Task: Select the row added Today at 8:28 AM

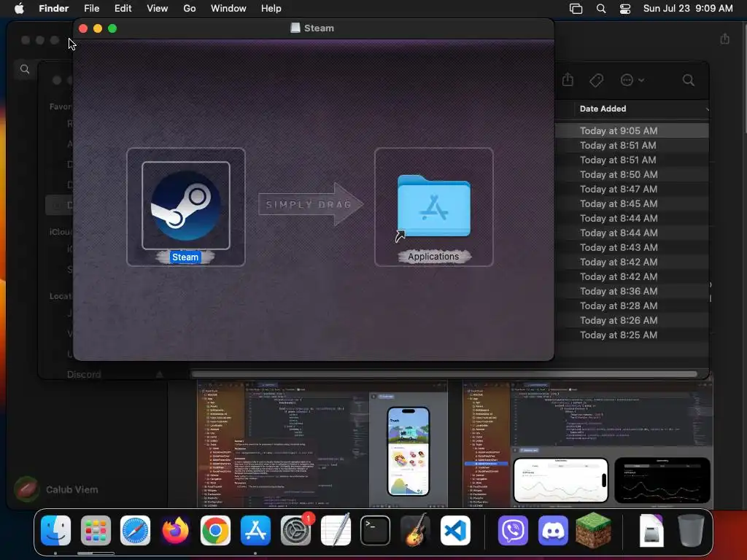Action: pos(631,306)
